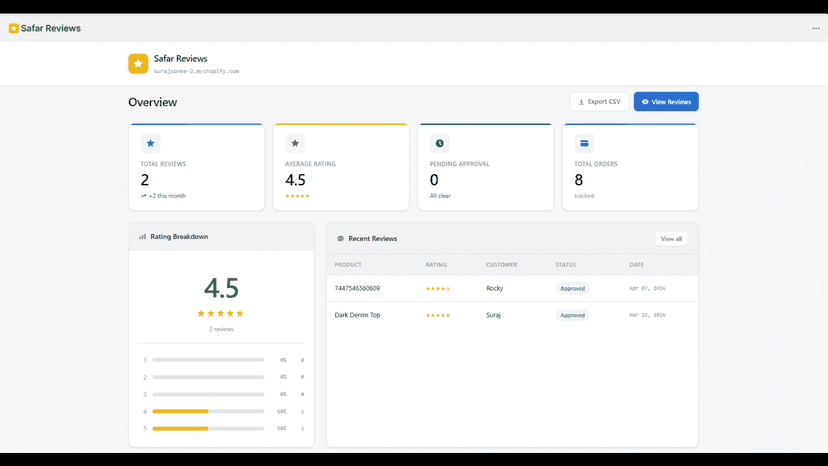
Task: Click View all in Recent Reviews
Action: click(x=671, y=239)
